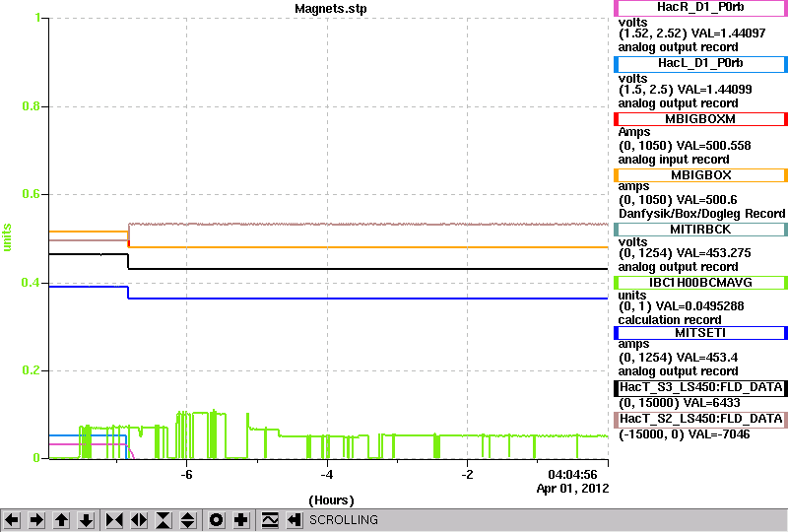Click the plus sign toolbar icon

(x=241, y=520)
